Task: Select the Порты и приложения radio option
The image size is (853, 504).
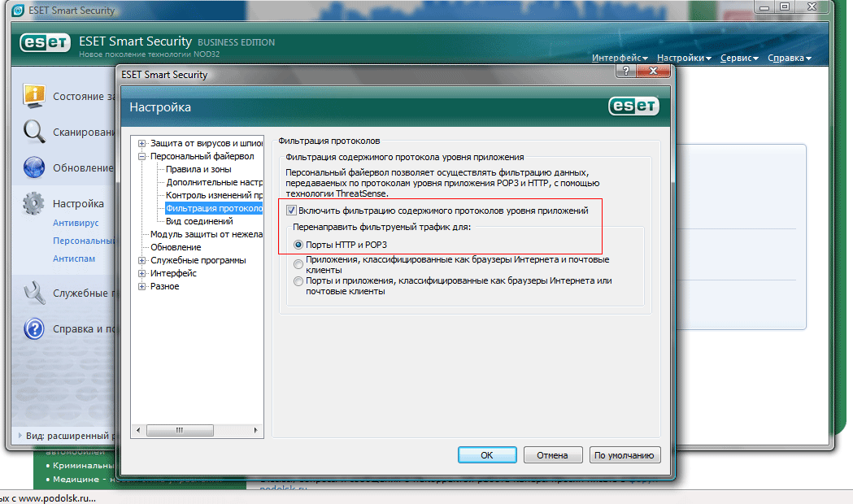Action: 298,281
